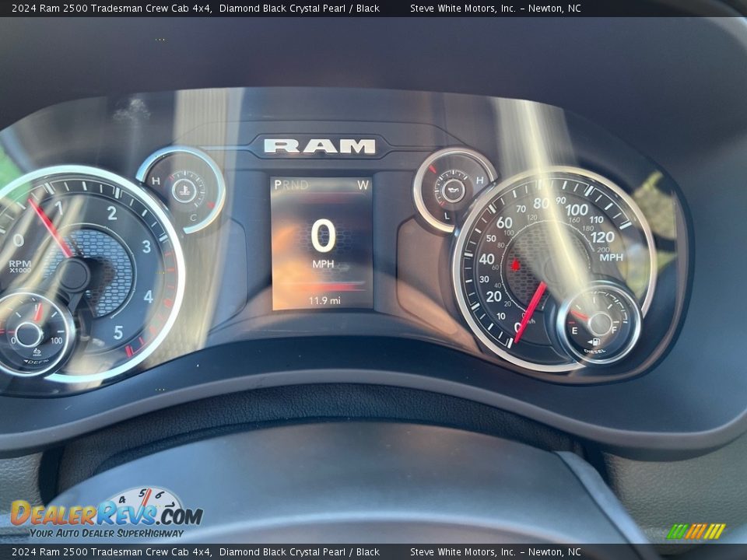
Task: Click the number 2 on the tachometer
Action: pyautogui.click(x=112, y=213)
